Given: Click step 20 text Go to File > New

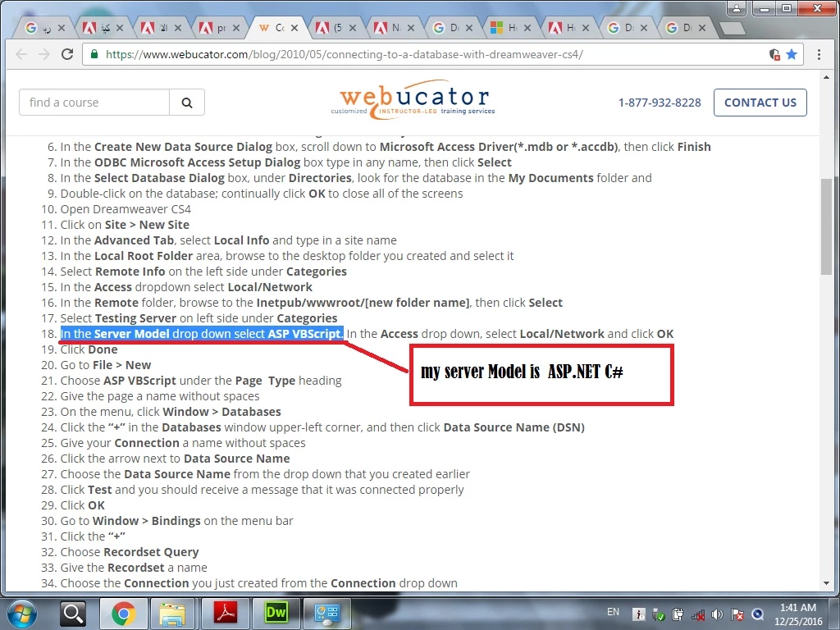Looking at the screenshot, I should [x=106, y=365].
